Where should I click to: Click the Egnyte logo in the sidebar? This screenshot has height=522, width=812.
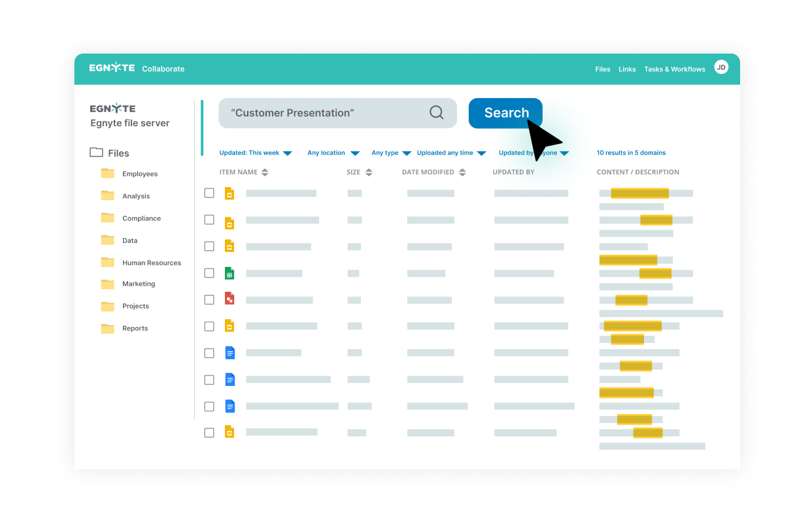112,107
